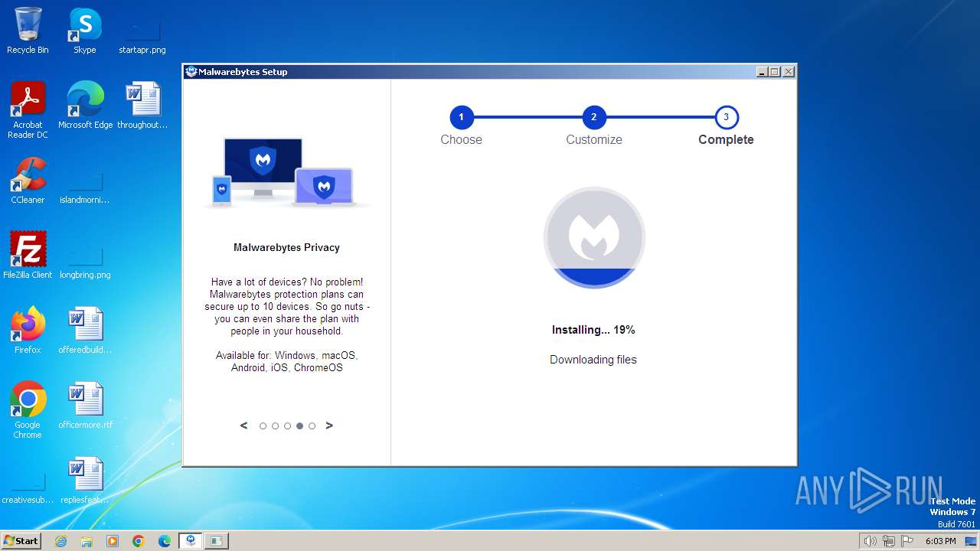The width and height of the screenshot is (980, 551).
Task: Open File Explorer from the taskbar
Action: click(87, 541)
